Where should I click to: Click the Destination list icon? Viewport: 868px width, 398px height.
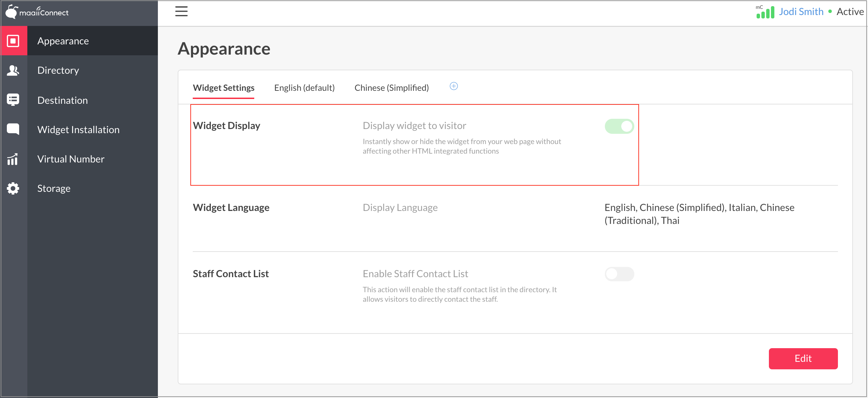coord(13,100)
